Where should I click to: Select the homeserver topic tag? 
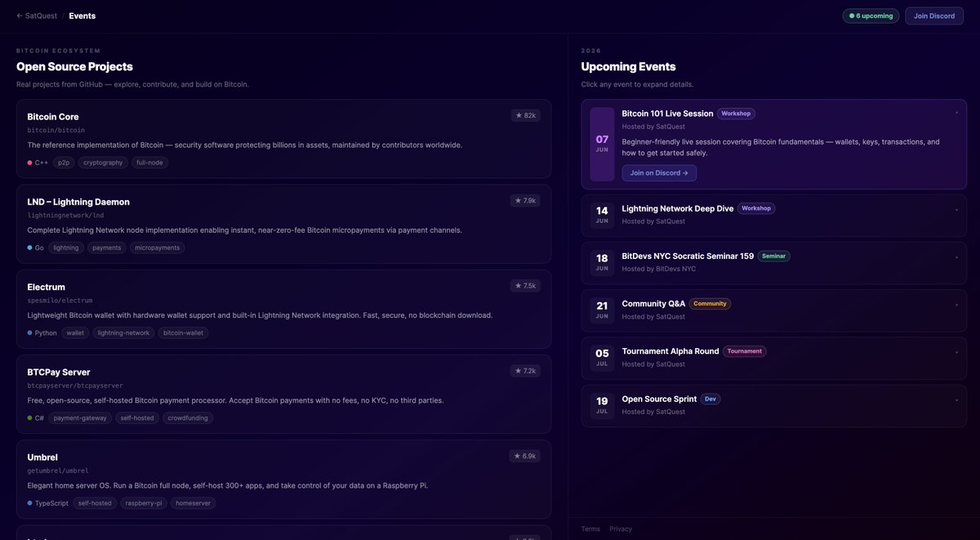[194, 503]
